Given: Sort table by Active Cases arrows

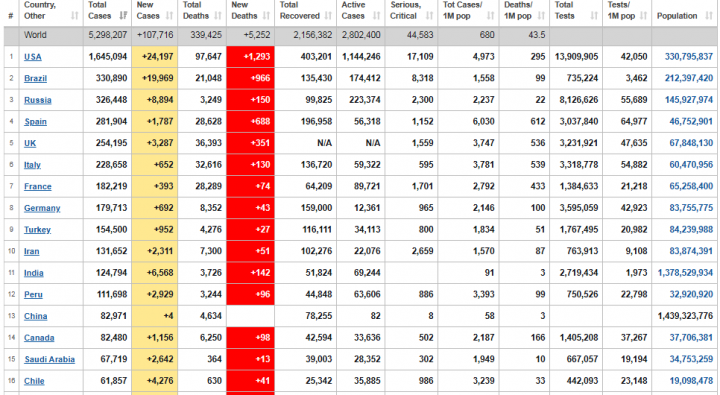Looking at the screenshot, I should point(377,16).
